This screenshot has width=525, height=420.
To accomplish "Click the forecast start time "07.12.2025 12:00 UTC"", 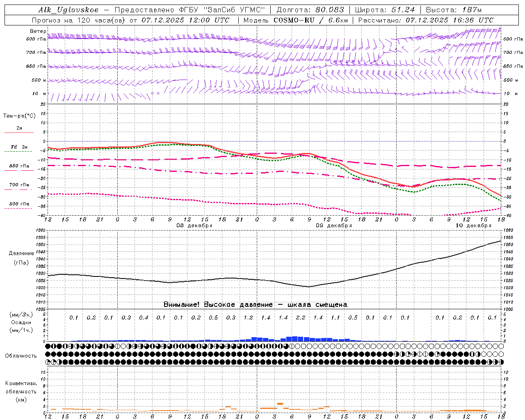I will pos(185,20).
